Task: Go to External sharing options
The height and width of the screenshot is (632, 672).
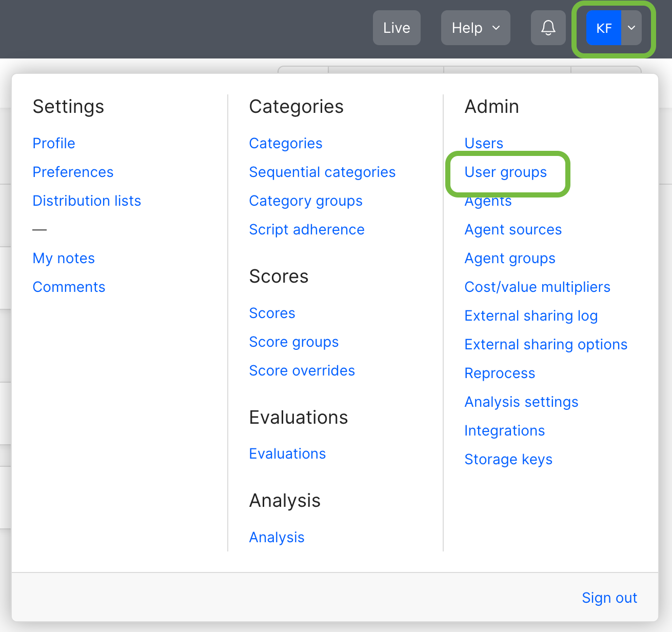Action: point(546,344)
